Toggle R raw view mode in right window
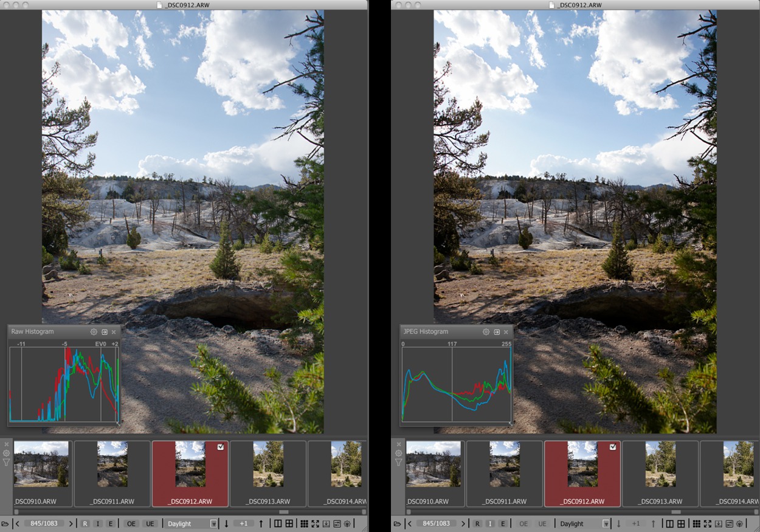 pyautogui.click(x=477, y=523)
